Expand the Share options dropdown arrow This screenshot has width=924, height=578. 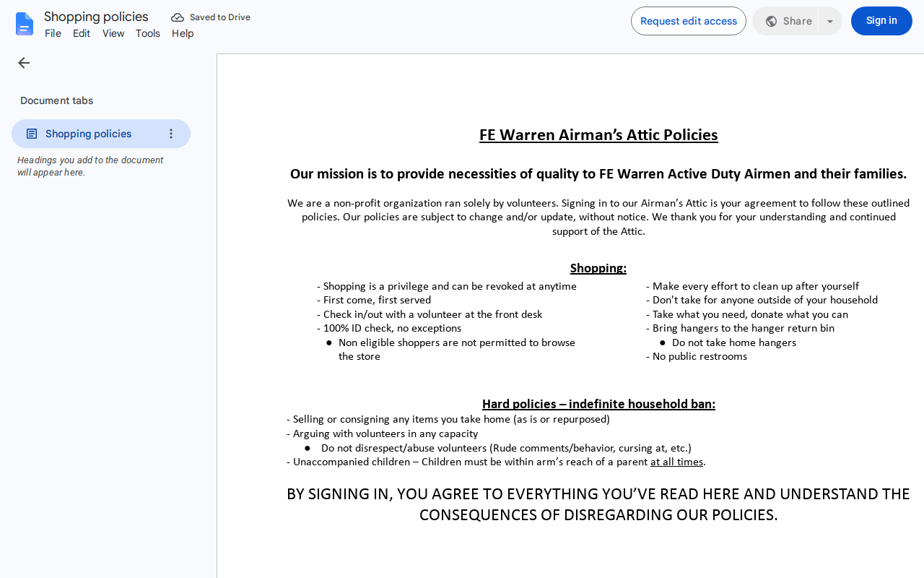coord(830,21)
